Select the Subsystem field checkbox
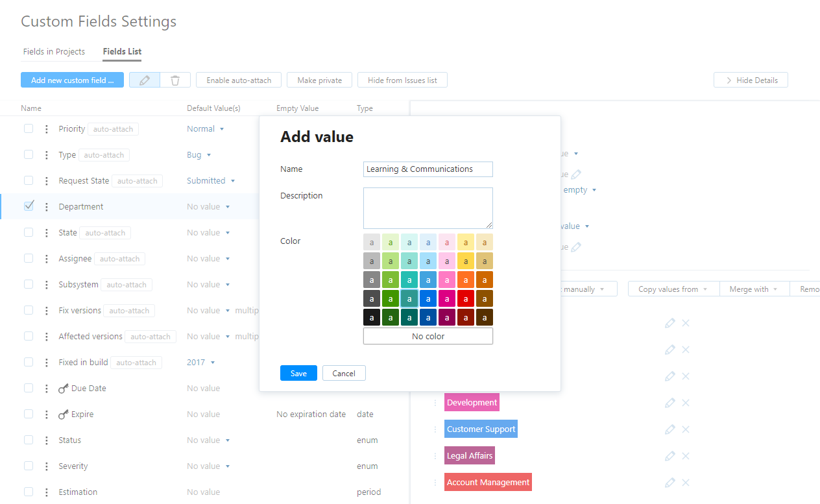 point(29,284)
